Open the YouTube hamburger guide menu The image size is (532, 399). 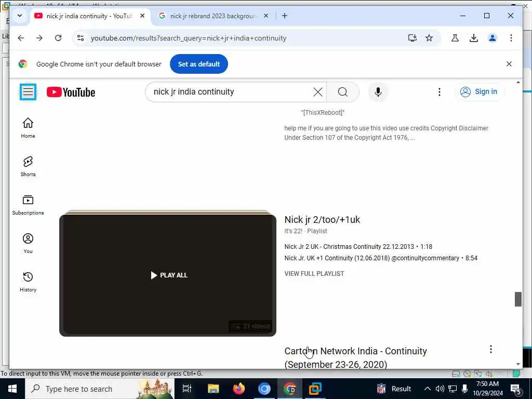tap(28, 92)
